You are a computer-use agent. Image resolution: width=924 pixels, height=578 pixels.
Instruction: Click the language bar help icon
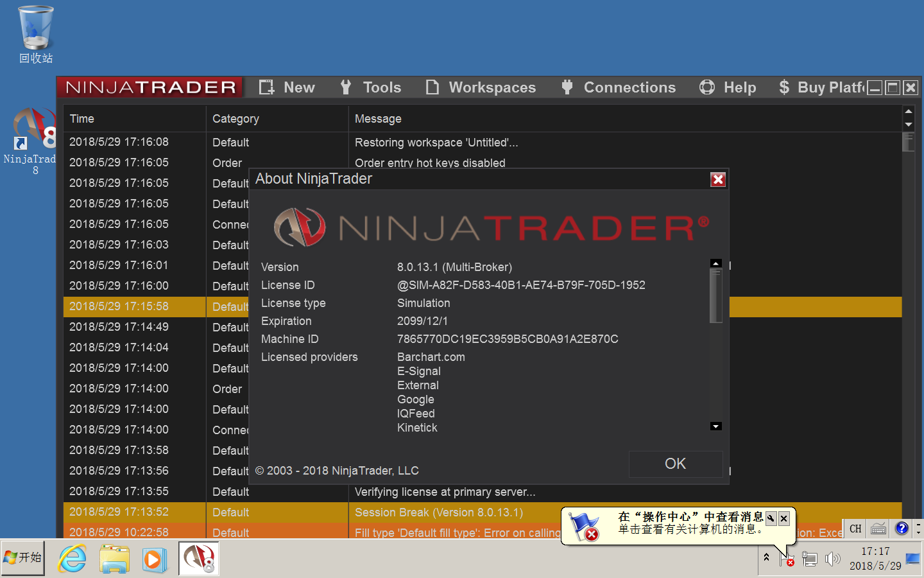[x=902, y=528]
